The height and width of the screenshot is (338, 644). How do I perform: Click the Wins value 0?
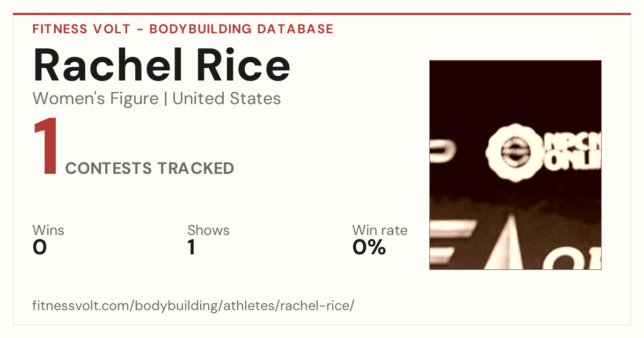click(40, 247)
